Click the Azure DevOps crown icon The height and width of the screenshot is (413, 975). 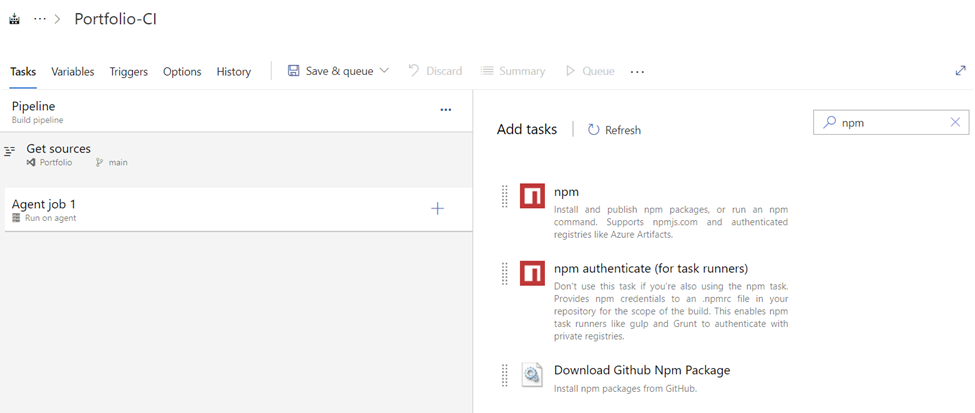pyautogui.click(x=15, y=19)
